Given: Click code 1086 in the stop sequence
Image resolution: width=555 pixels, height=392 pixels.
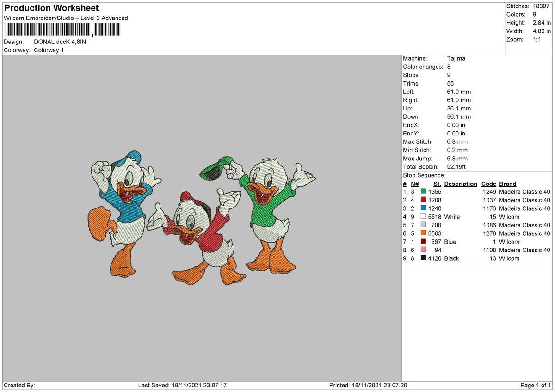Looking at the screenshot, I should tap(489, 225).
